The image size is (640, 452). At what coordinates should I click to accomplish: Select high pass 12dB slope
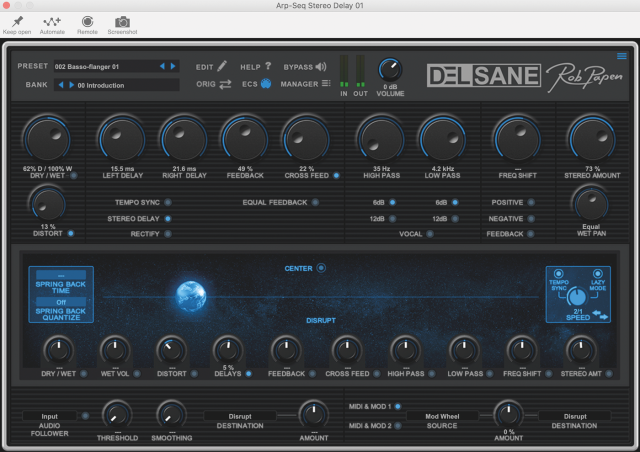(392, 218)
